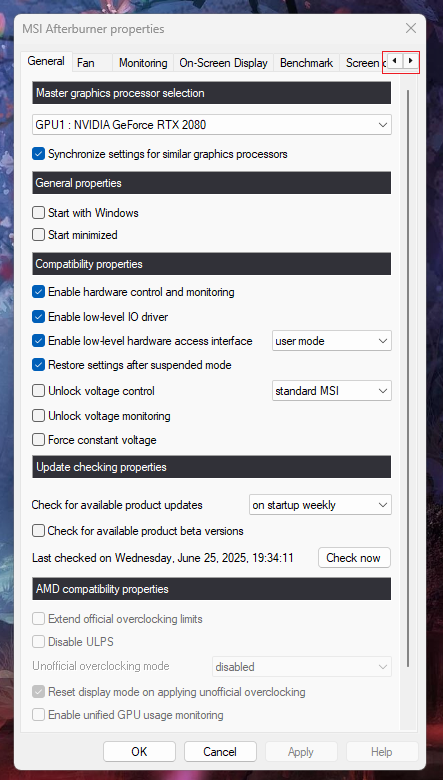Enable Start with Windows
The height and width of the screenshot is (780, 443).
click(39, 213)
